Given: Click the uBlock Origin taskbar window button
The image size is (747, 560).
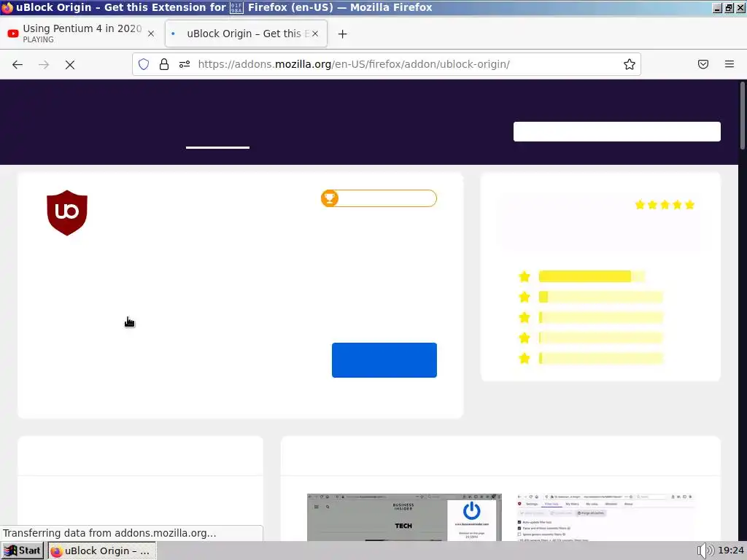Looking at the screenshot, I should point(102,551).
